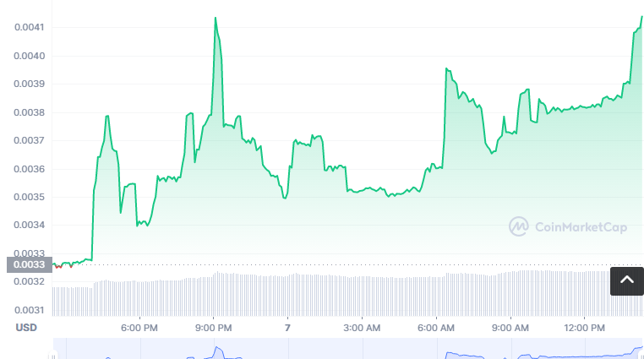Viewport: 644px width, 359px height.
Task: Click the CoinMarketCap logo icon watermark
Action: click(x=518, y=226)
